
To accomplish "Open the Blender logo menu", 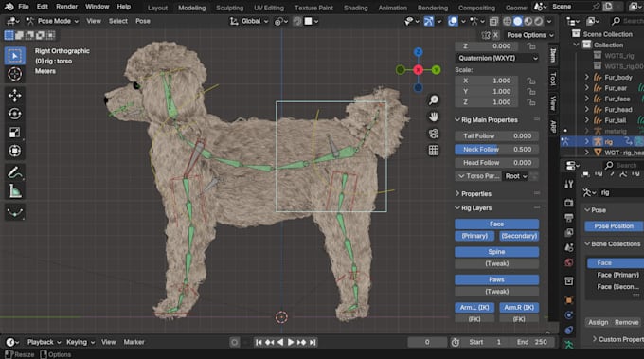I will [9, 7].
